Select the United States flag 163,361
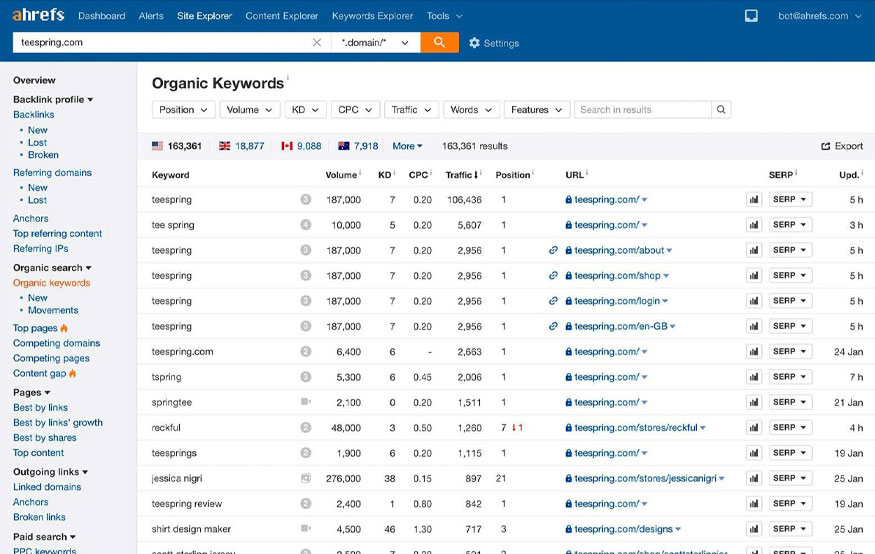Screen dimensions: 875x554 (x=176, y=146)
